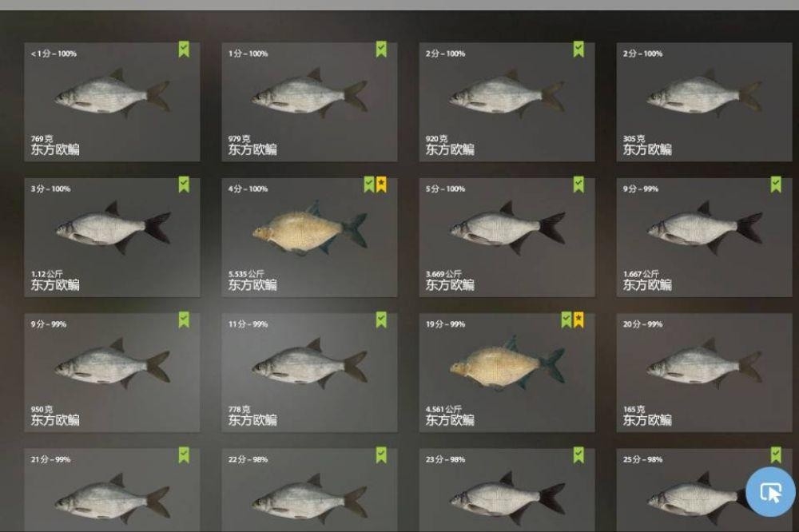Click the gold star badge on the 4.561公斤 fish card
Viewport: 799px width, 532px height.
[x=578, y=320]
